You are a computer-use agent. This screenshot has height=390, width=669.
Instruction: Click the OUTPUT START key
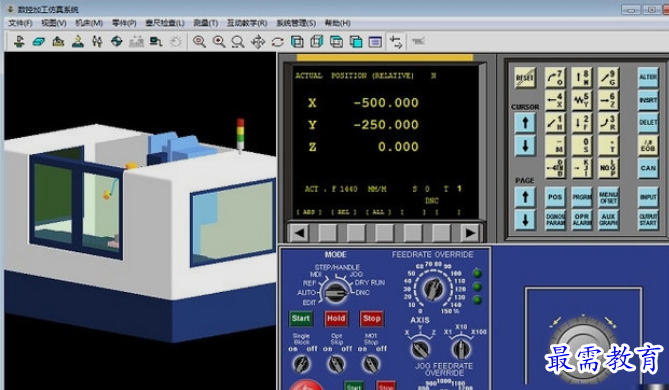pos(648,220)
